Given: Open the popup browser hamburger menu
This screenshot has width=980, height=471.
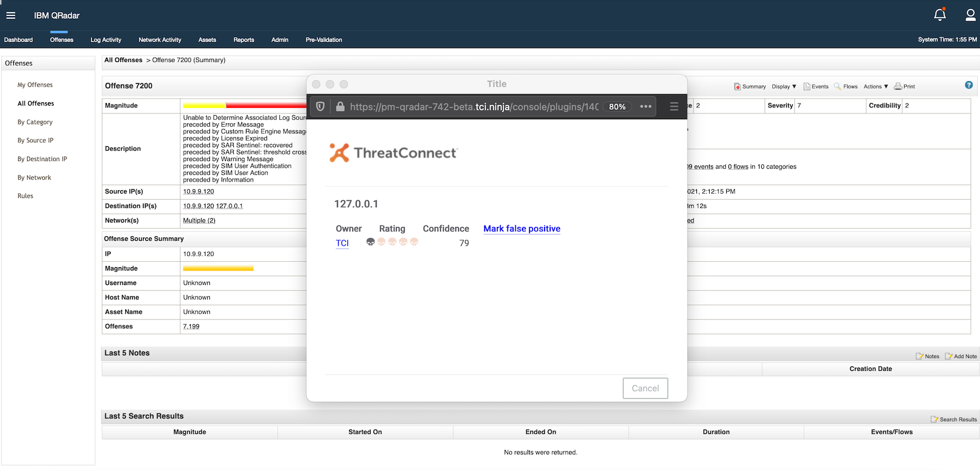Looking at the screenshot, I should coord(674,106).
